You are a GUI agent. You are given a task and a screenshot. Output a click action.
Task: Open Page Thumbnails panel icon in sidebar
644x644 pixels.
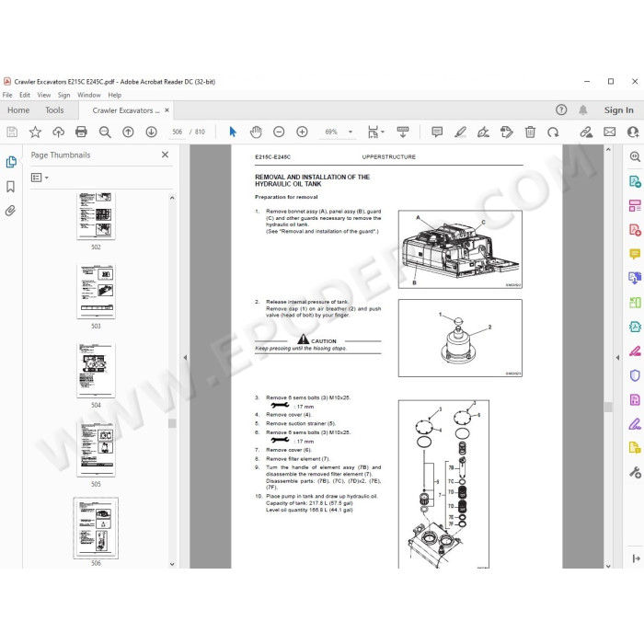click(x=11, y=162)
